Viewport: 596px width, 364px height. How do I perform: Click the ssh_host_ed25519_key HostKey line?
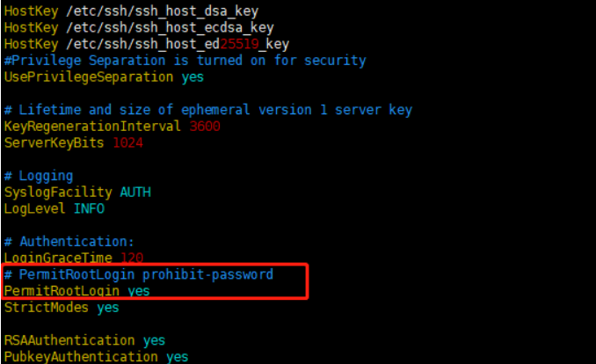(146, 44)
